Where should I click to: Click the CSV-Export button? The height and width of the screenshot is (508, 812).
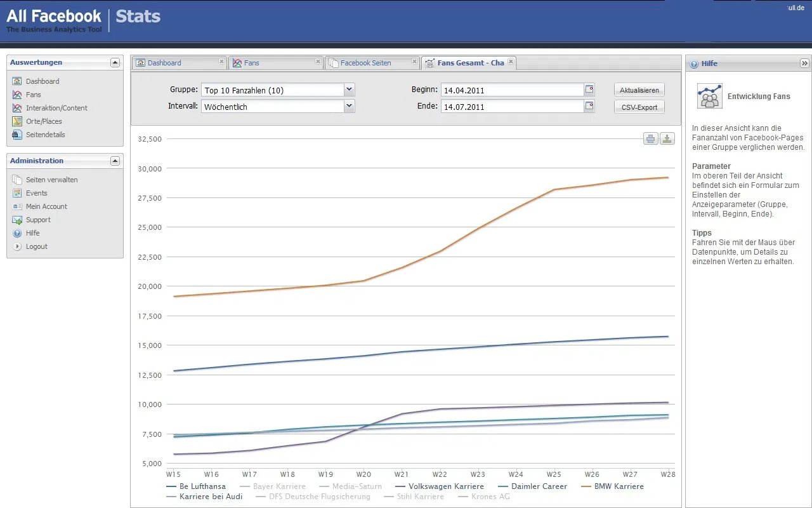click(x=639, y=107)
